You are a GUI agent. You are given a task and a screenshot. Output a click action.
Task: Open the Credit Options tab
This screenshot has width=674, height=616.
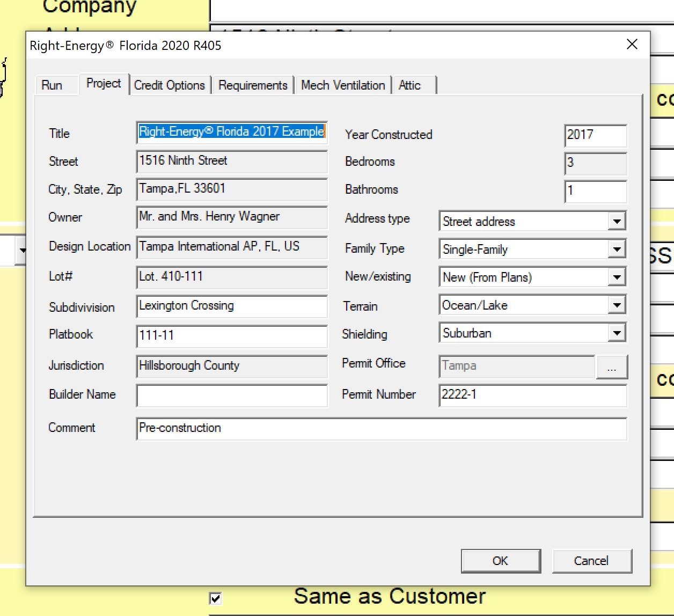click(170, 85)
